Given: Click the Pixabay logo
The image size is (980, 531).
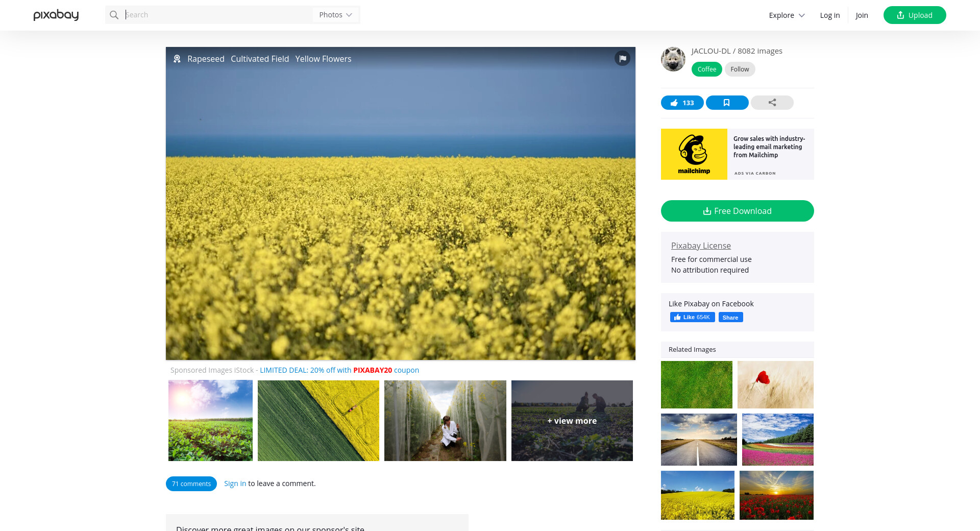Looking at the screenshot, I should [56, 15].
